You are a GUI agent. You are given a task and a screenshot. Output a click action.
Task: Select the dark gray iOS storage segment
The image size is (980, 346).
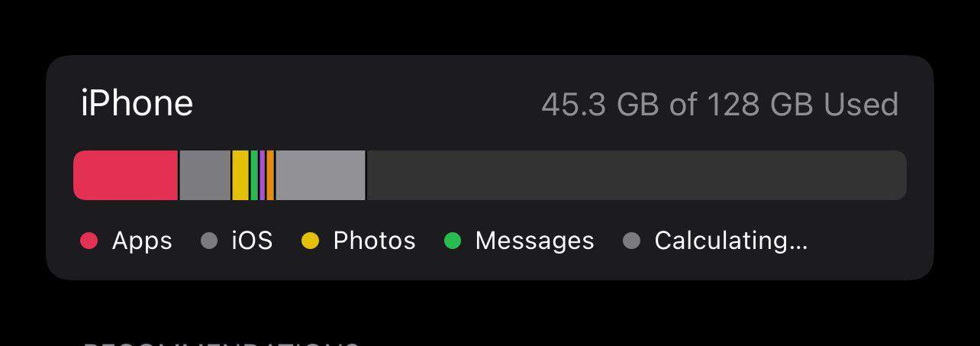click(205, 175)
